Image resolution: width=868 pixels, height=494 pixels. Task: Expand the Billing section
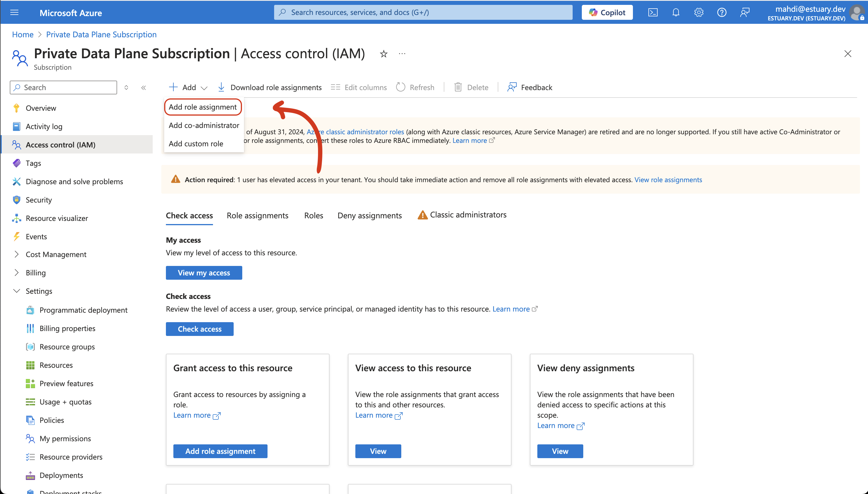click(16, 273)
